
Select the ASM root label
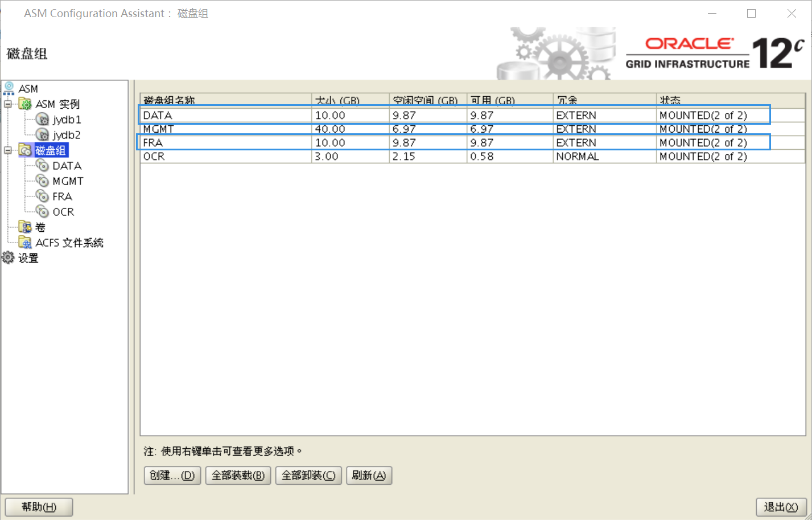(28, 89)
